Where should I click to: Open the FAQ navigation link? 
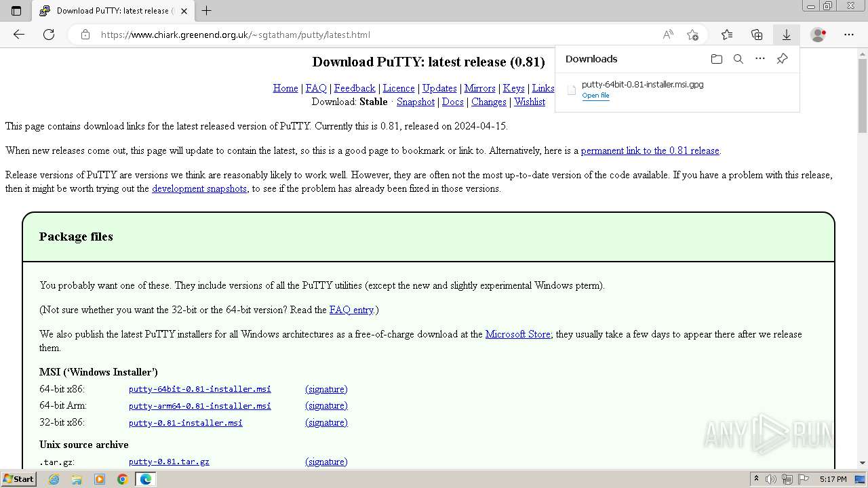click(316, 88)
